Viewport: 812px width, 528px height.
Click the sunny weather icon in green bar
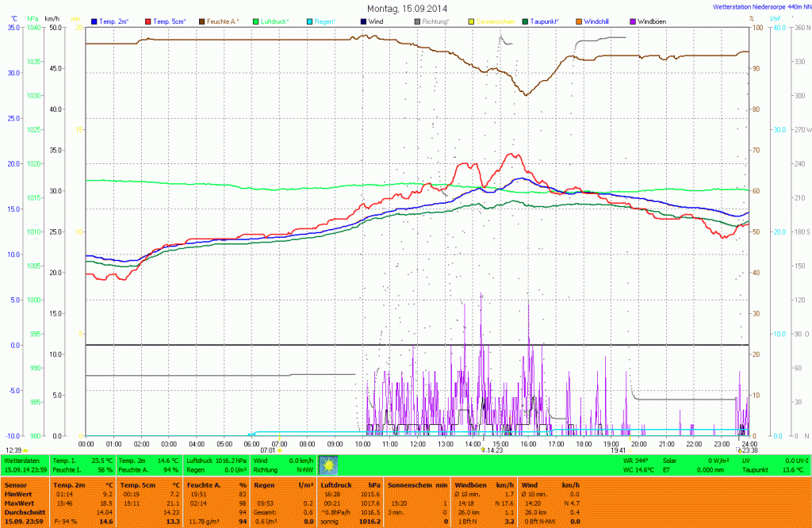(327, 464)
